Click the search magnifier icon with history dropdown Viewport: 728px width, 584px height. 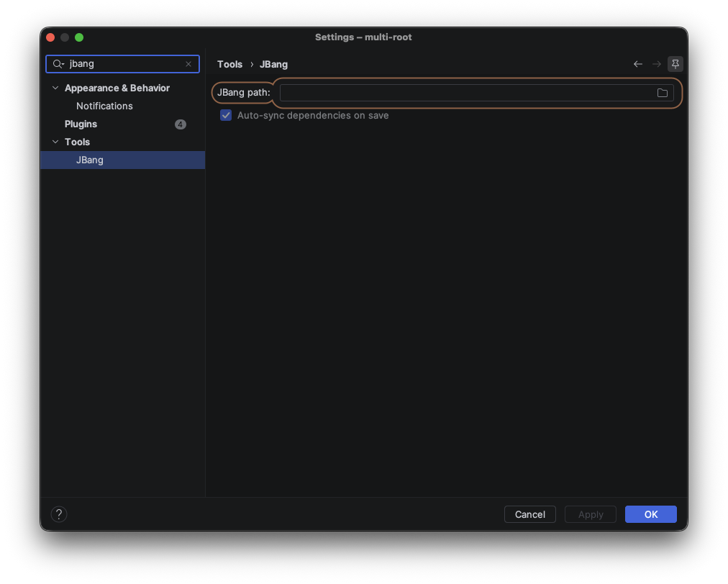(58, 64)
